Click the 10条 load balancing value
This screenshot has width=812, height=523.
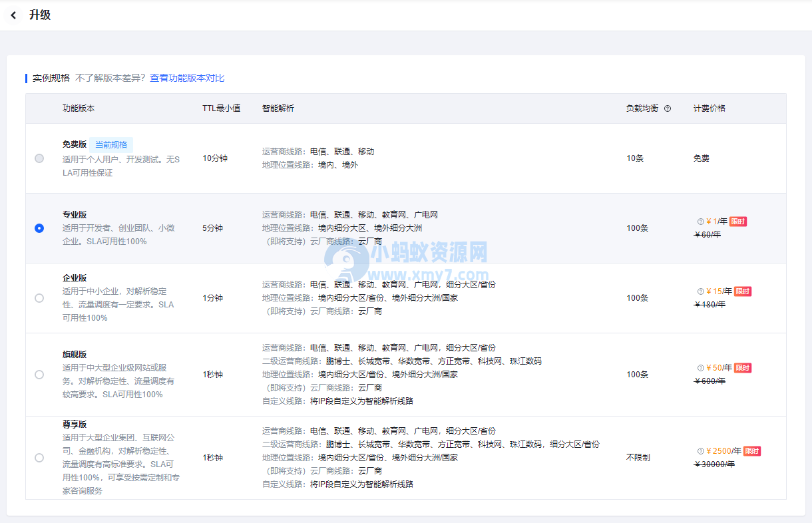(635, 158)
